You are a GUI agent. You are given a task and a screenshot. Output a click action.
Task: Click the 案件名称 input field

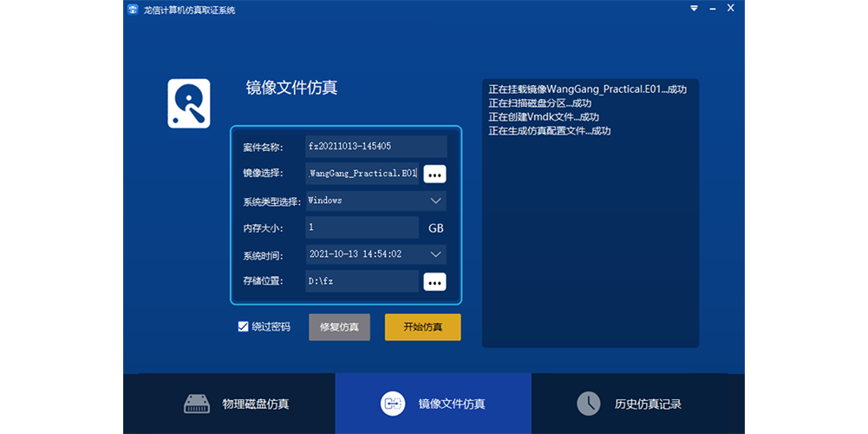click(x=375, y=147)
